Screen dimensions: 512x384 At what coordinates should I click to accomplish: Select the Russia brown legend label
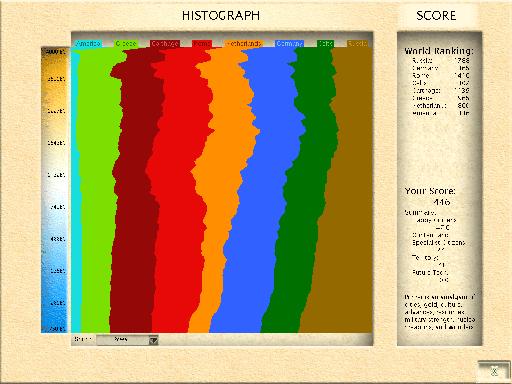pyautogui.click(x=357, y=43)
